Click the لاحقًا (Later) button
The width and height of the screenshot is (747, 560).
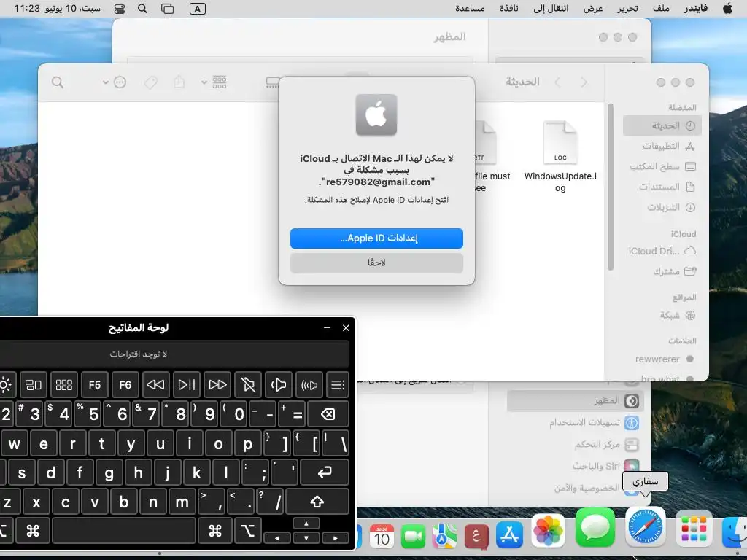(x=376, y=262)
